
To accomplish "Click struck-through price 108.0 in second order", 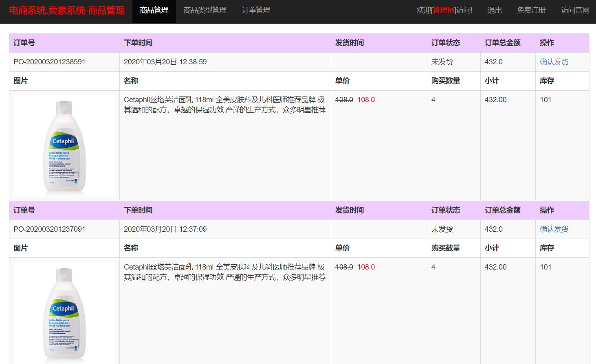I will click(344, 267).
